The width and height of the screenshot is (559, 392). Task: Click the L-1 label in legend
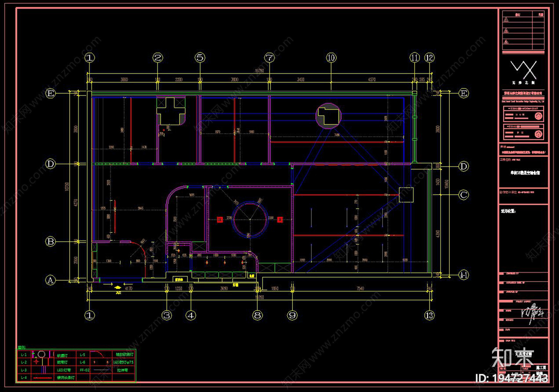tap(24, 355)
